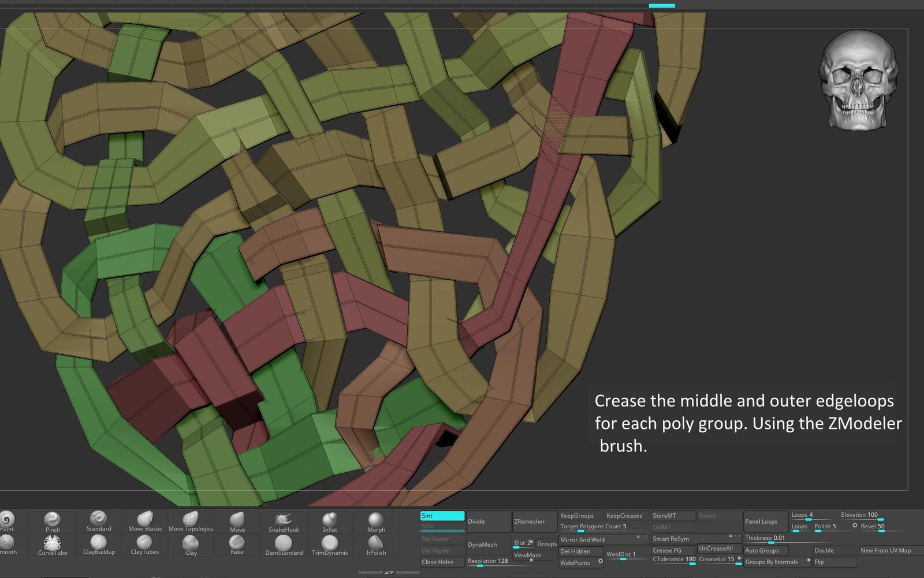Toggle the DynaMesh Groups option
The width and height of the screenshot is (924, 578).
click(x=546, y=543)
